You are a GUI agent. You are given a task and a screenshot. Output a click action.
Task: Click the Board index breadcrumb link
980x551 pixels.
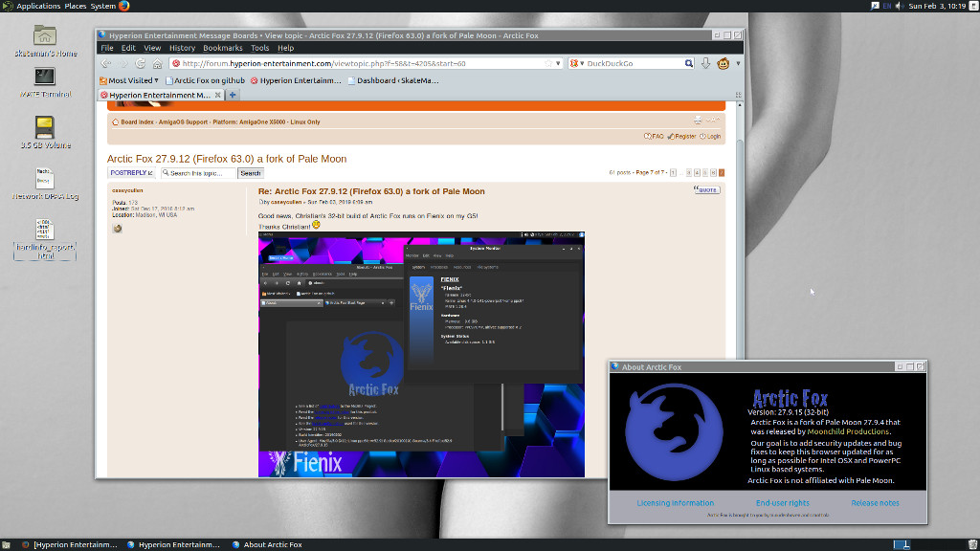[137, 121]
